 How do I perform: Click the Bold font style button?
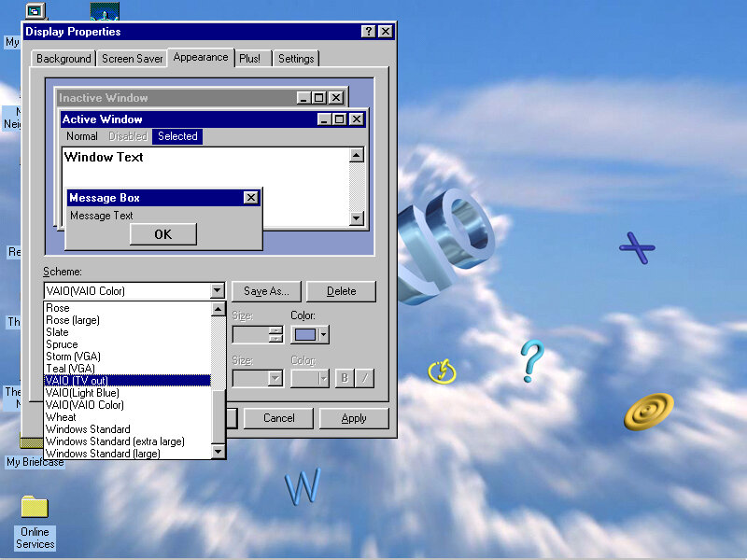[x=345, y=378]
